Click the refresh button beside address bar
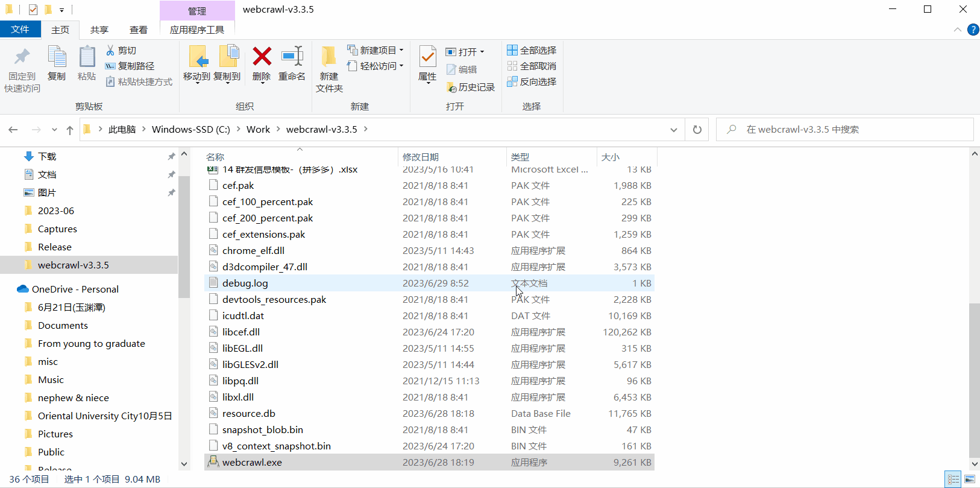 click(697, 130)
